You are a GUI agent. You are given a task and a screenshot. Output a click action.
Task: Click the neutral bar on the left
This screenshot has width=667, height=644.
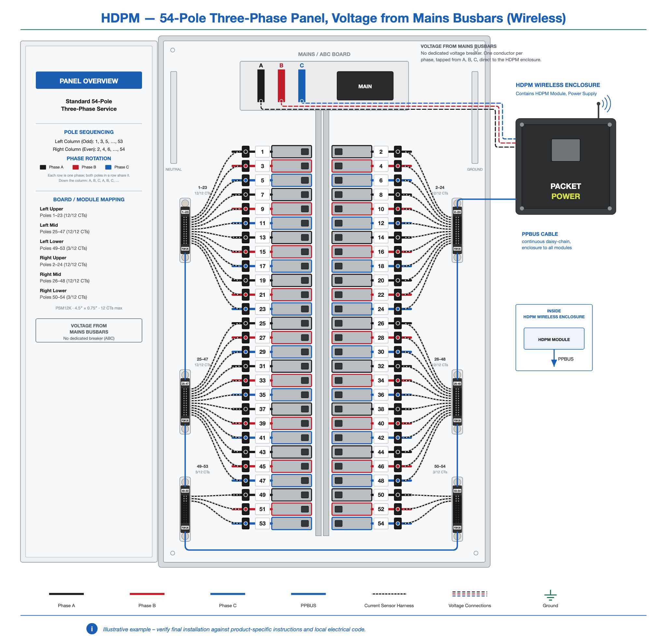174,117
